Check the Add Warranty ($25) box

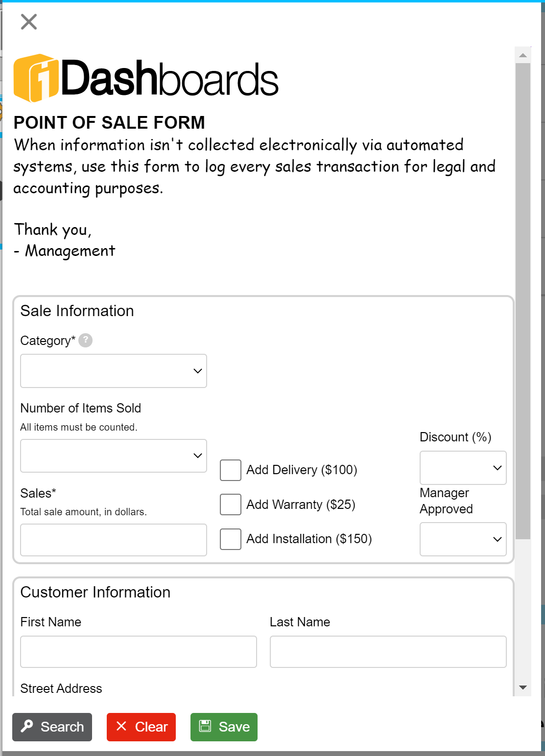(x=231, y=504)
